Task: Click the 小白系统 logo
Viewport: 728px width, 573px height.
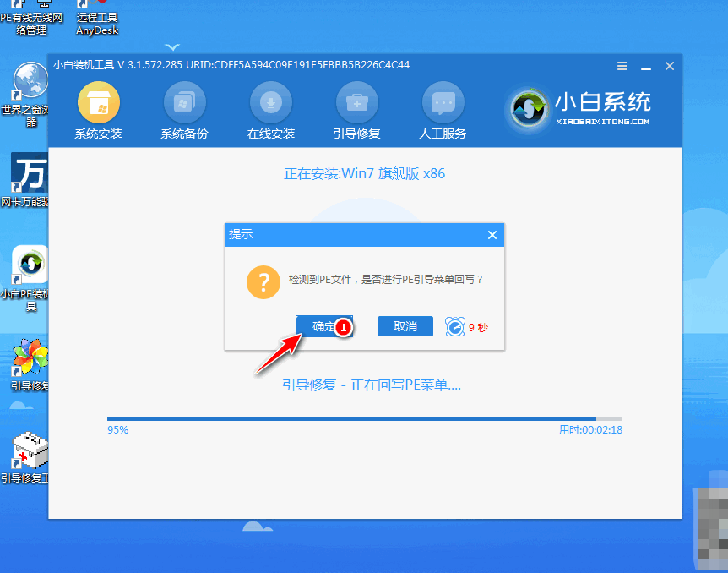Action: click(580, 108)
